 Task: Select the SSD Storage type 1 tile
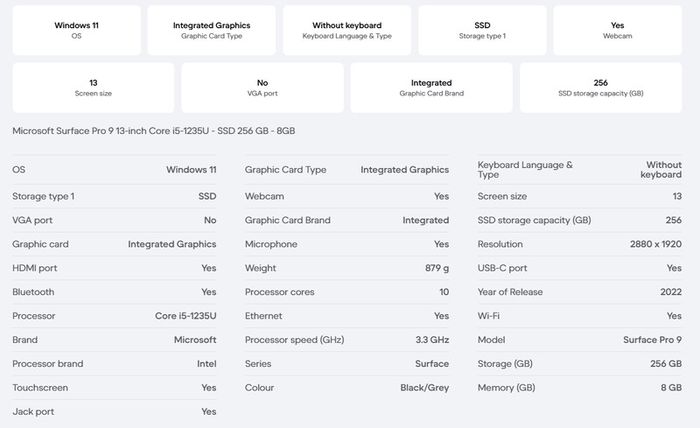tap(482, 30)
